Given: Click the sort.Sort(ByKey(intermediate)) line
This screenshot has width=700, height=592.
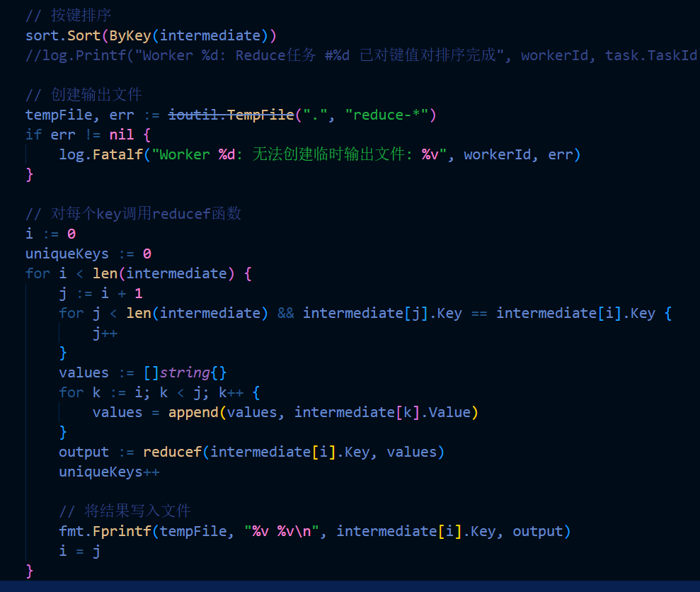Looking at the screenshot, I should [x=151, y=35].
